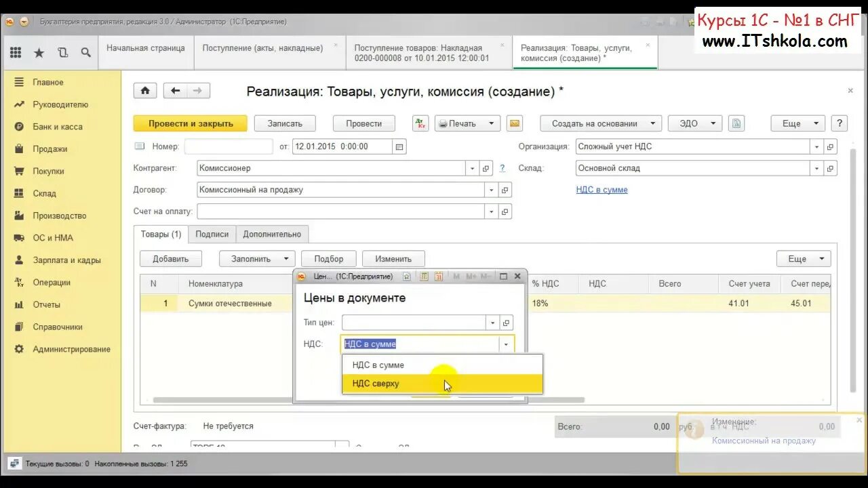Screen dimensions: 868x488
Task: Open the sections grid menu icon
Action: tap(16, 52)
